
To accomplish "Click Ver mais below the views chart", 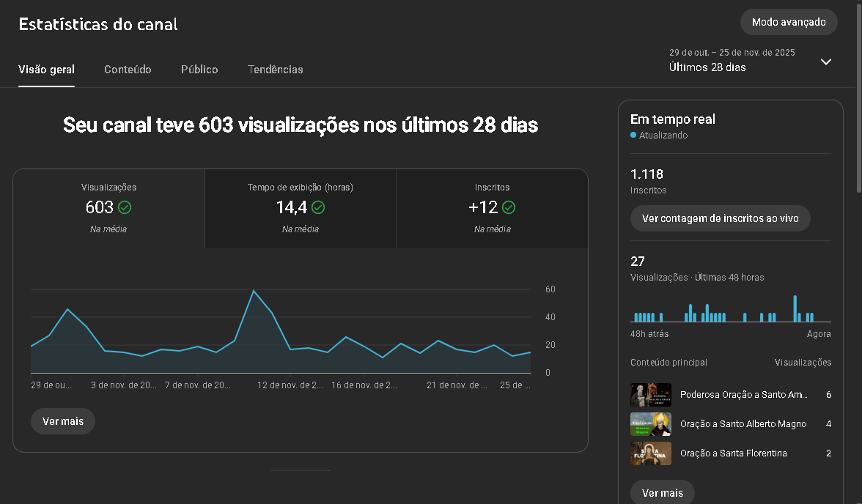I will pyautogui.click(x=63, y=421).
